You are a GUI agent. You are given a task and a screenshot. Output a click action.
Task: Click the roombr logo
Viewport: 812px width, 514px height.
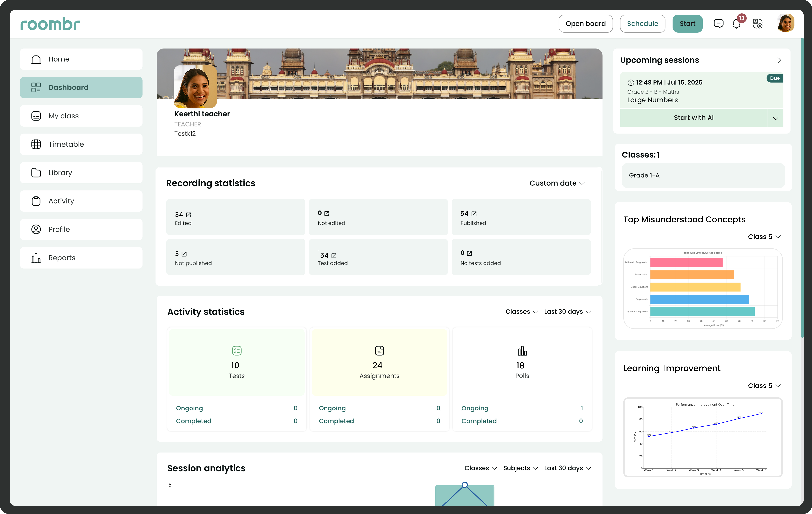pyautogui.click(x=50, y=24)
